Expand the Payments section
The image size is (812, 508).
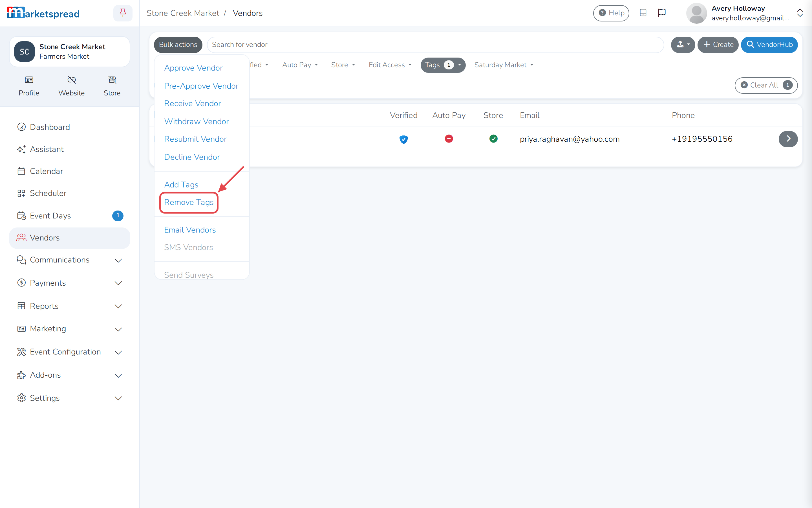pos(69,283)
